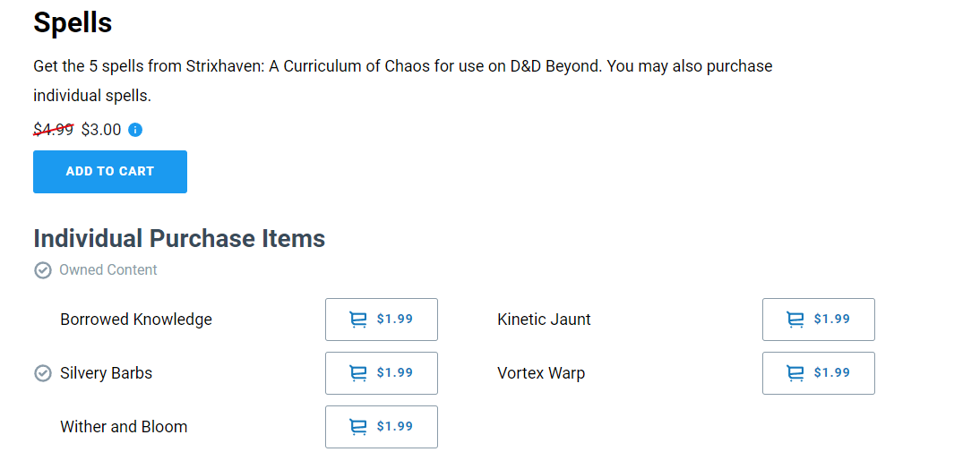The width and height of the screenshot is (980, 469).
Task: Click the cart icon for Vortex Warp
Action: (x=795, y=373)
